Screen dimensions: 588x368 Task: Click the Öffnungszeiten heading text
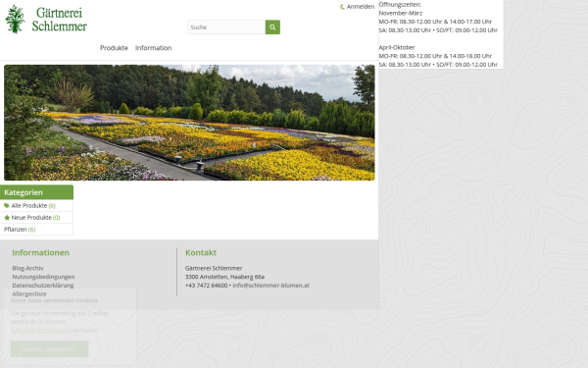pos(400,5)
